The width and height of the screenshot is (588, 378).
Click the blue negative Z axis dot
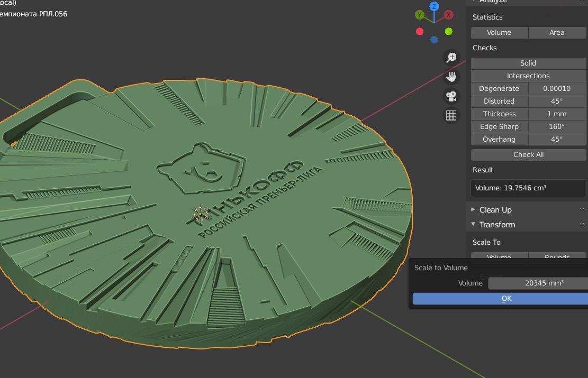click(x=434, y=40)
